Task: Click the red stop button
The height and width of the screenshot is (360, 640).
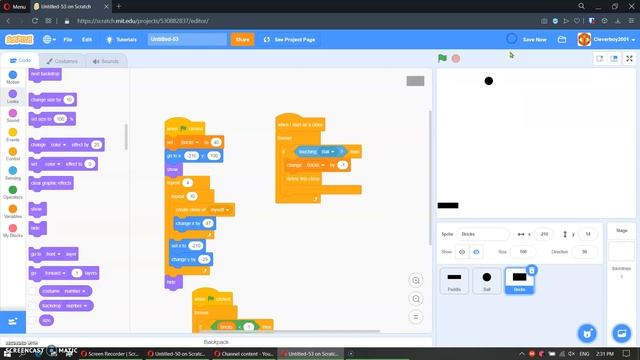Action: [x=456, y=59]
